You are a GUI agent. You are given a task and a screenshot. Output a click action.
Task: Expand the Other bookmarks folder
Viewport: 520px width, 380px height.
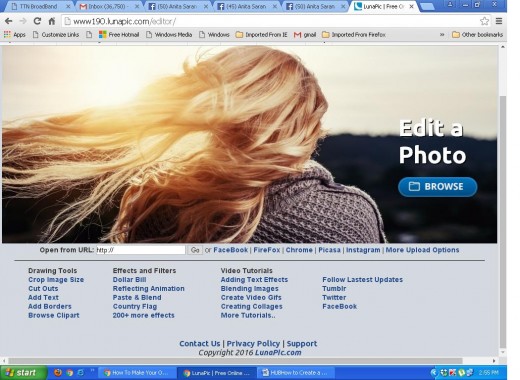(477, 35)
